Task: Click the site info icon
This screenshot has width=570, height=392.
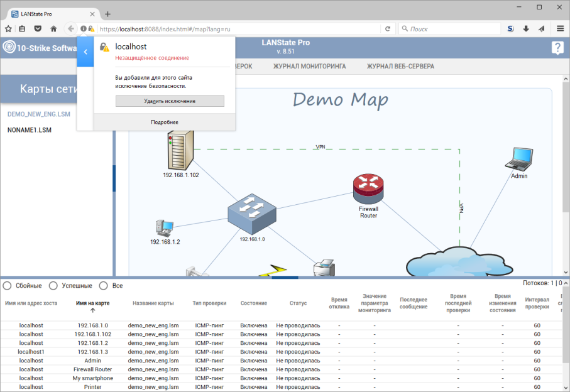Action: [83, 29]
